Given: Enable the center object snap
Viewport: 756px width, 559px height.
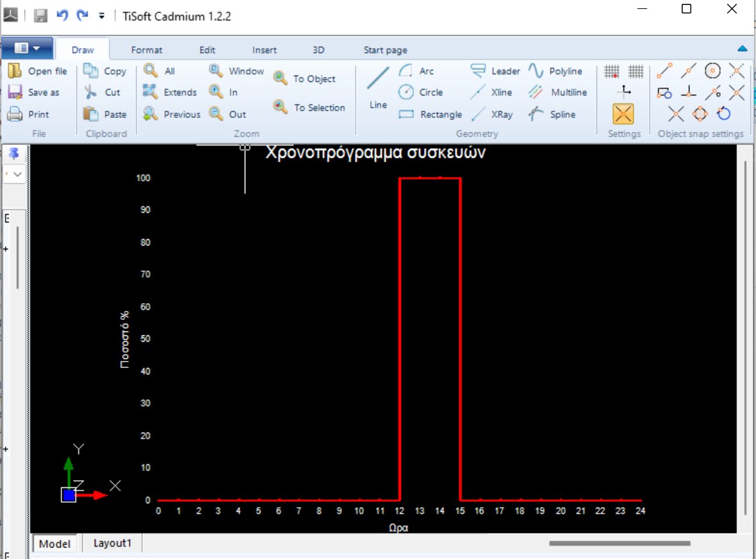Looking at the screenshot, I should point(712,71).
